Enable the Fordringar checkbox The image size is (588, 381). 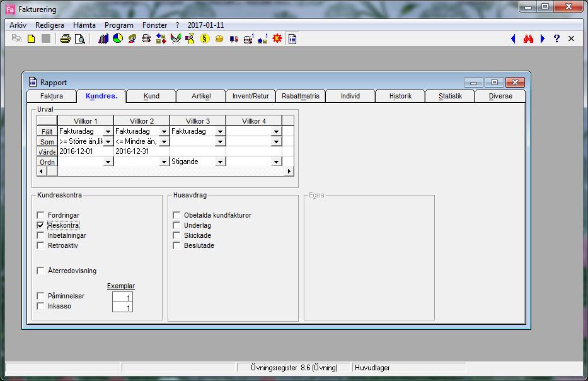(x=40, y=215)
